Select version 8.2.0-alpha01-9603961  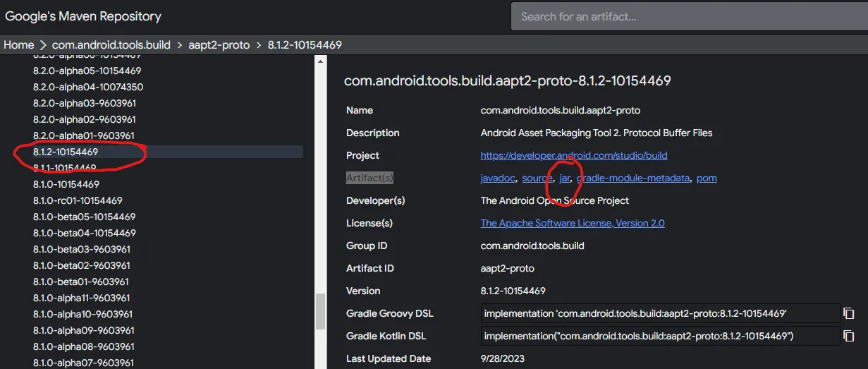coord(85,135)
